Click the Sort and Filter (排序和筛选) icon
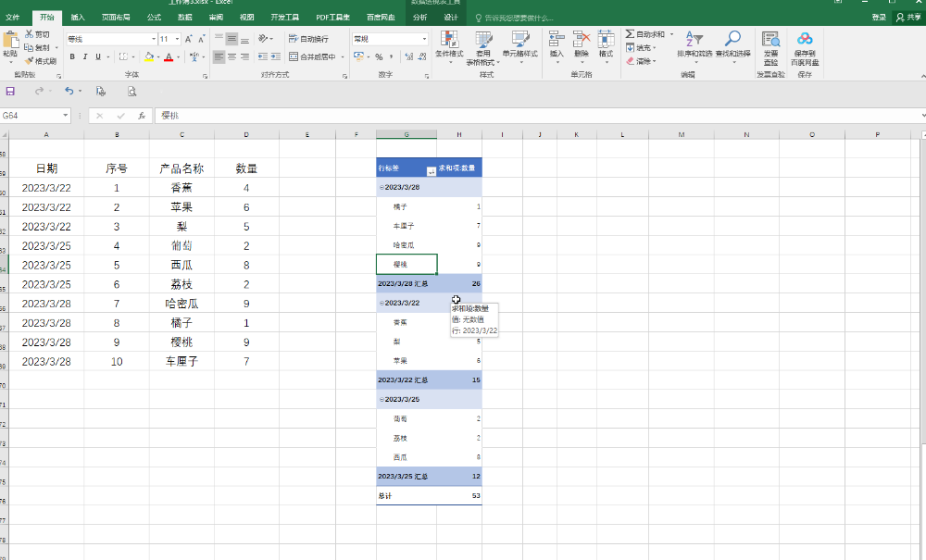 point(694,43)
